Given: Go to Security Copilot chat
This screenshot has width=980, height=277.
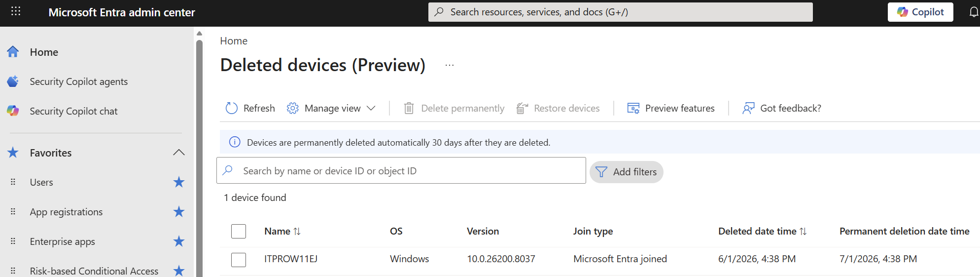Looking at the screenshot, I should (x=73, y=111).
